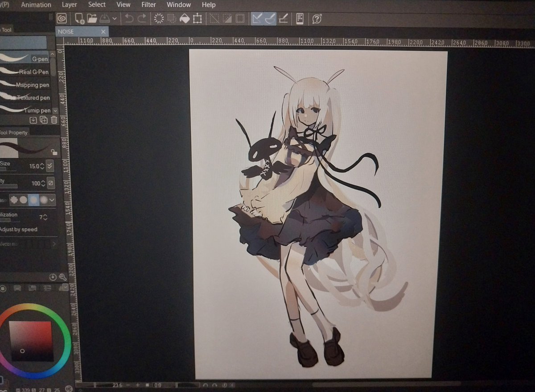The width and height of the screenshot is (535, 392).
Task: Close the NOISE canvas tab
Action: pyautogui.click(x=103, y=32)
